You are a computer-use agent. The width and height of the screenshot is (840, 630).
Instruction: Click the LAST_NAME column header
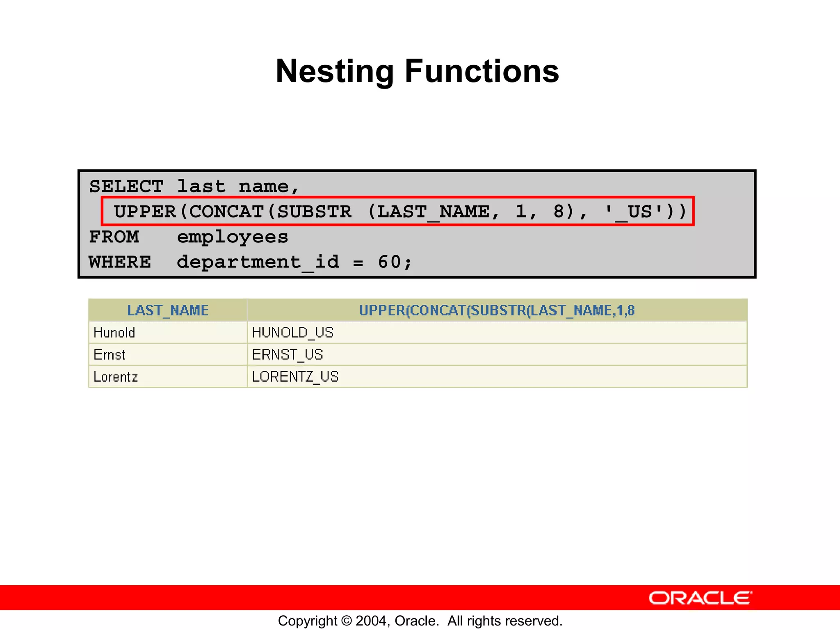(x=168, y=310)
